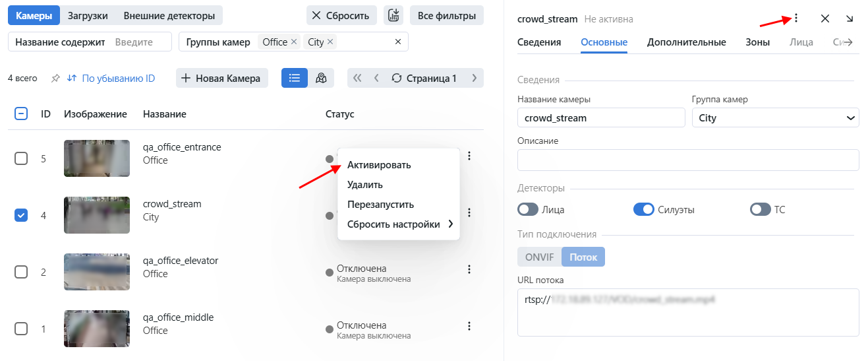Click the download report icon beside Сбросить
This screenshot has width=868, height=361.
tap(393, 15)
